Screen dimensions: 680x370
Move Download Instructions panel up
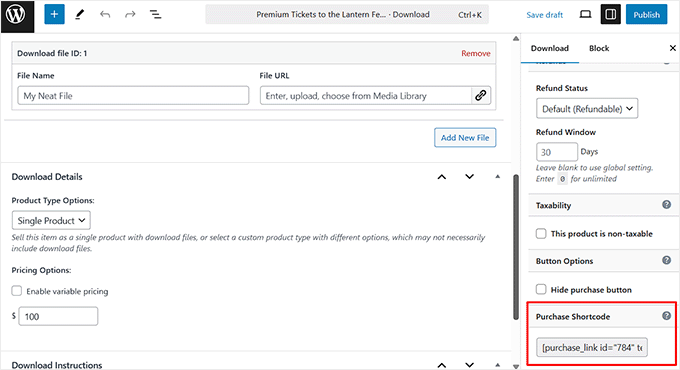(441, 365)
